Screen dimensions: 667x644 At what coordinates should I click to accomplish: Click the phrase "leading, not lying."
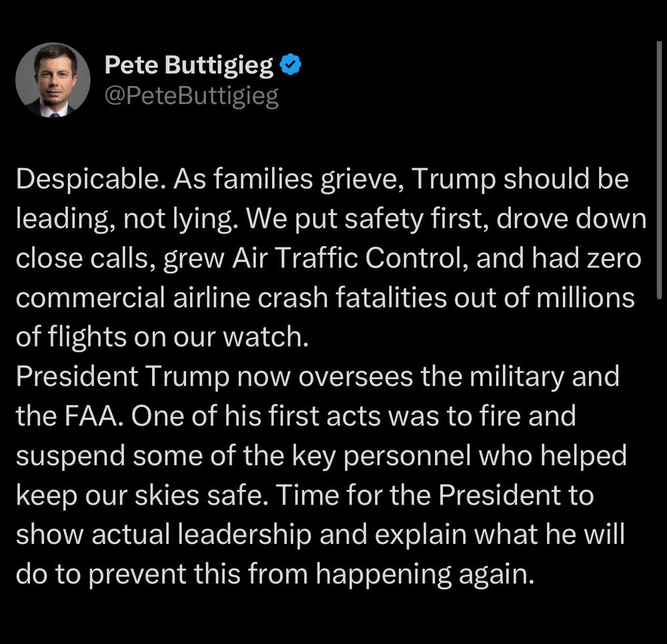(127, 219)
